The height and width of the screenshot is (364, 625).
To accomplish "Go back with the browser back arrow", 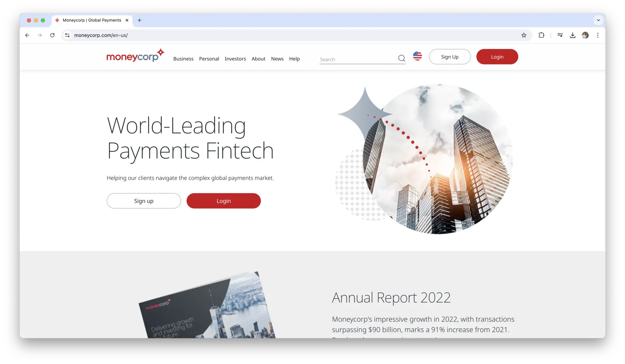I will click(x=27, y=35).
